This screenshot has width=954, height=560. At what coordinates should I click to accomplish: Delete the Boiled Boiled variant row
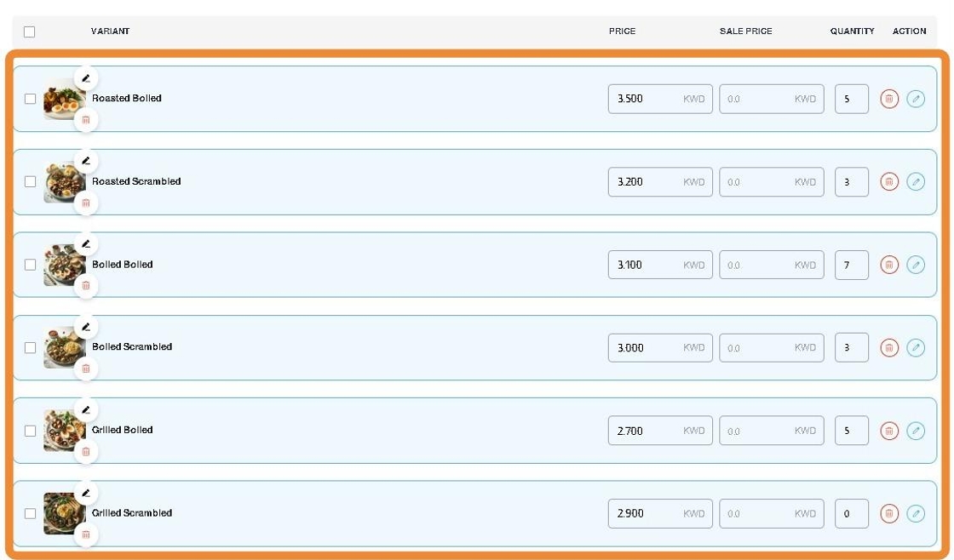889,265
